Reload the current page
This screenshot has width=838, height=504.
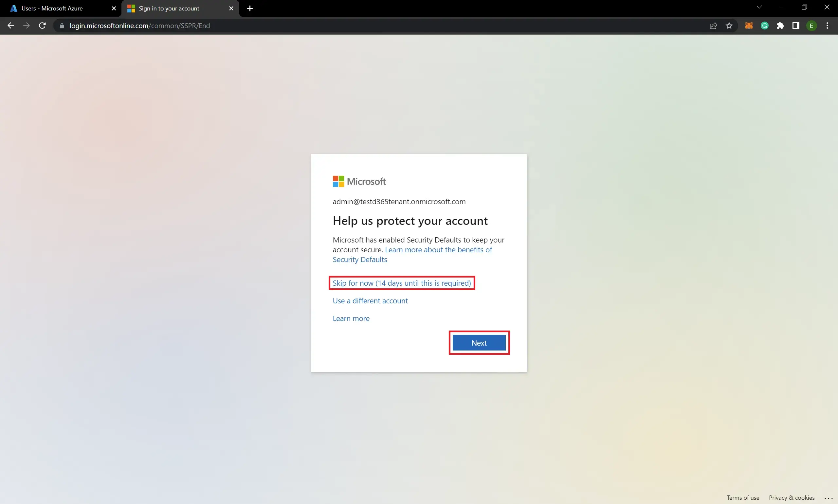point(42,26)
